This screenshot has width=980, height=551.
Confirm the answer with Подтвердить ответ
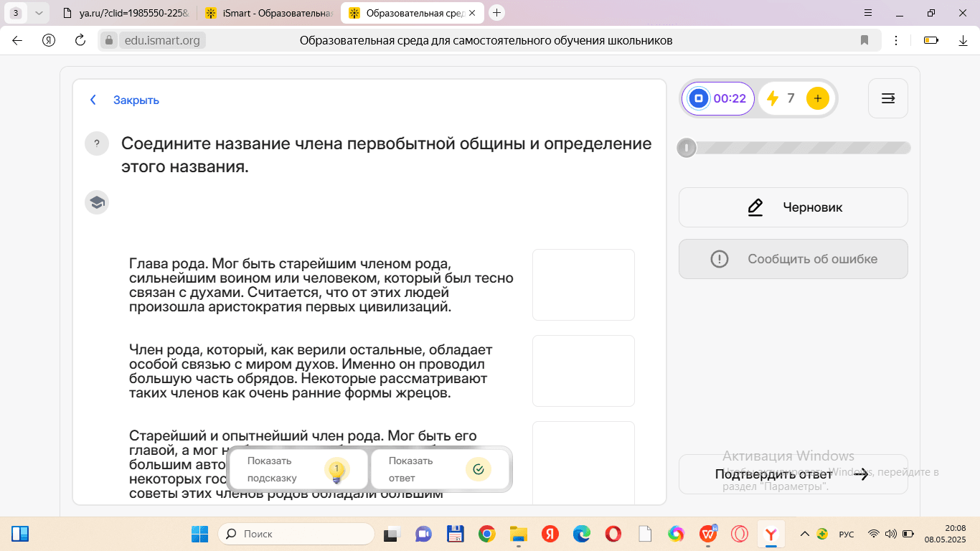[793, 474]
